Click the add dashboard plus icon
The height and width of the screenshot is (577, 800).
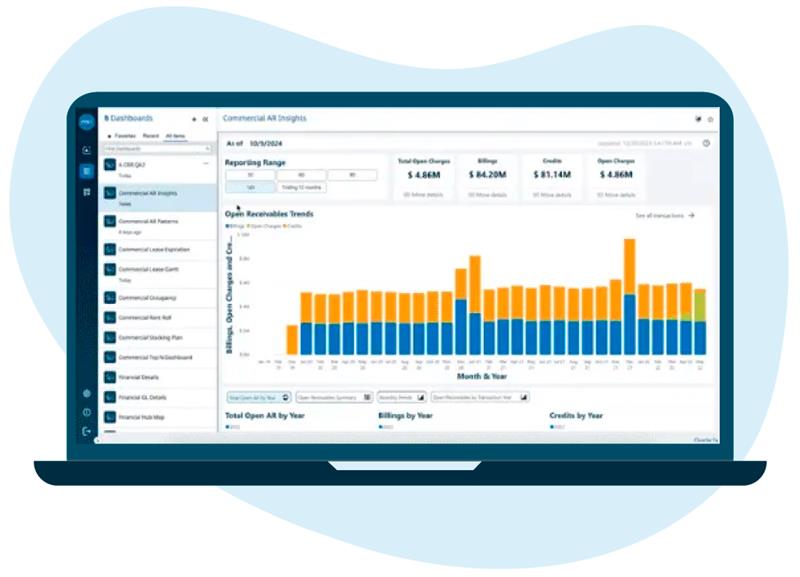coord(194,119)
